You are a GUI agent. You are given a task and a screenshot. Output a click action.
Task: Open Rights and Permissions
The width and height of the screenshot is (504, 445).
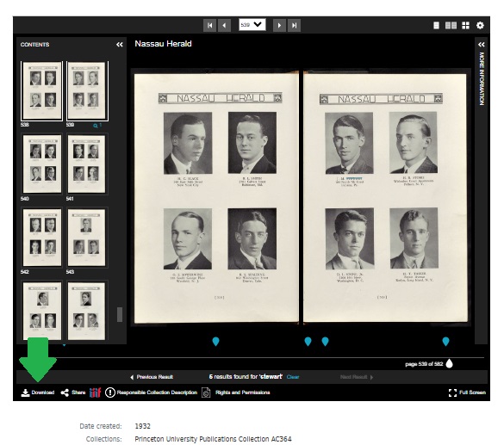coord(243,392)
